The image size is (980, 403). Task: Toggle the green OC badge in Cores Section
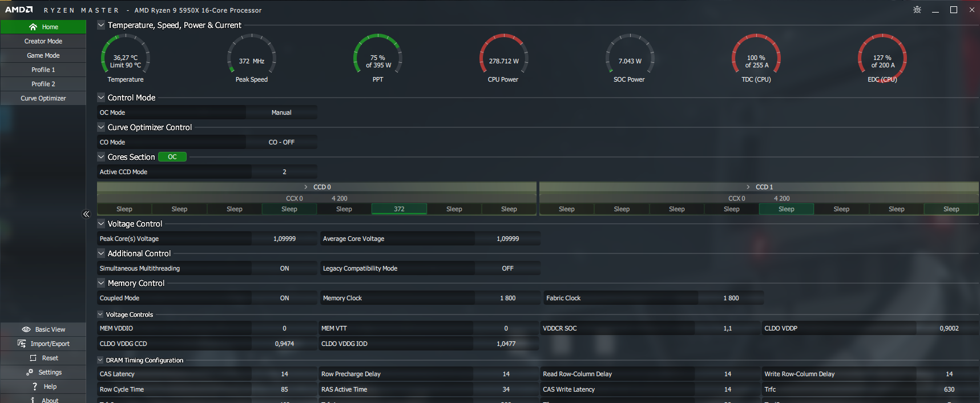coord(172,157)
